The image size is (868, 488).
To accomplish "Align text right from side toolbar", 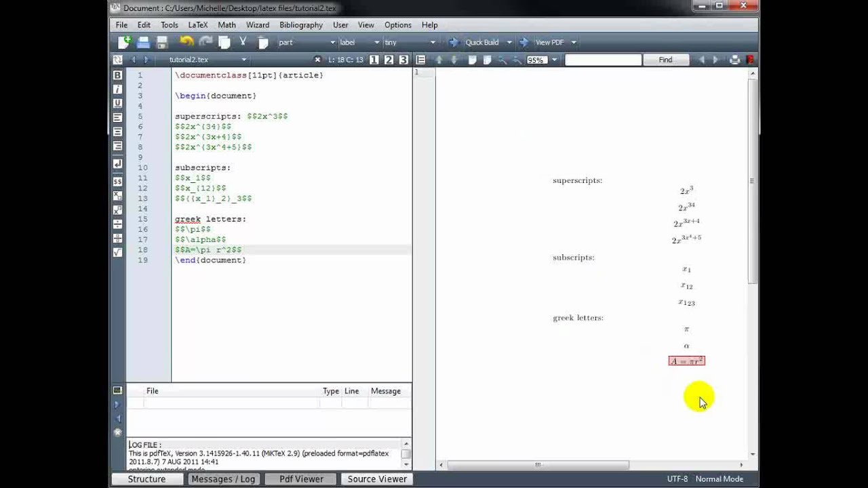I will coord(117,146).
